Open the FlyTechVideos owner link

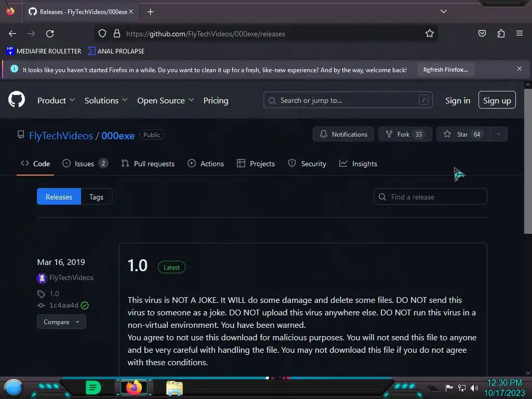pos(61,136)
